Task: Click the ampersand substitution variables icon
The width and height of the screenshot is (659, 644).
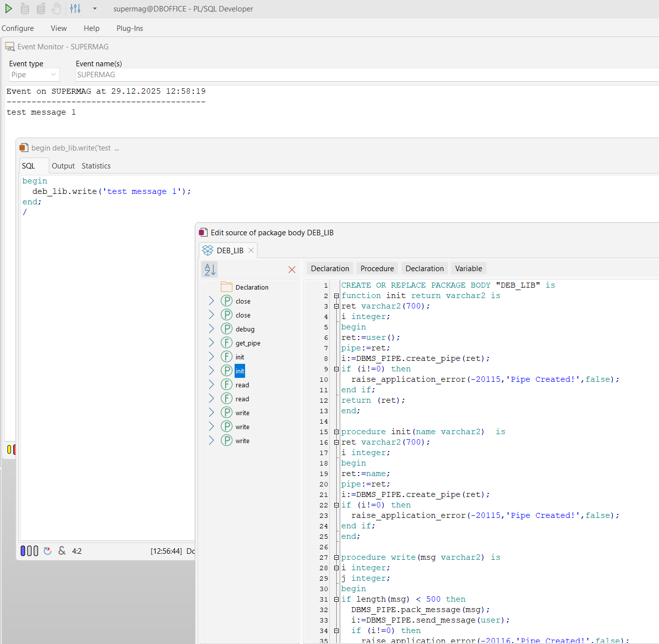Action: pyautogui.click(x=62, y=551)
